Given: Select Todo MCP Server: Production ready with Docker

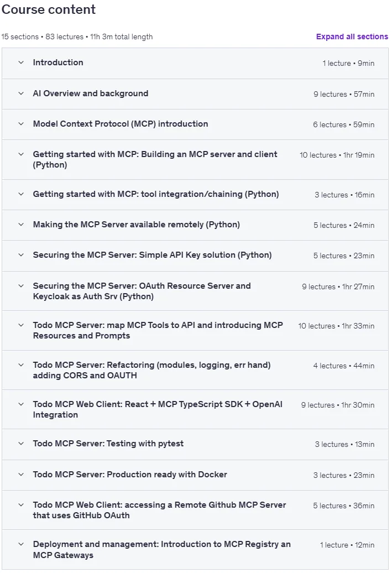Looking at the screenshot, I should (130, 475).
